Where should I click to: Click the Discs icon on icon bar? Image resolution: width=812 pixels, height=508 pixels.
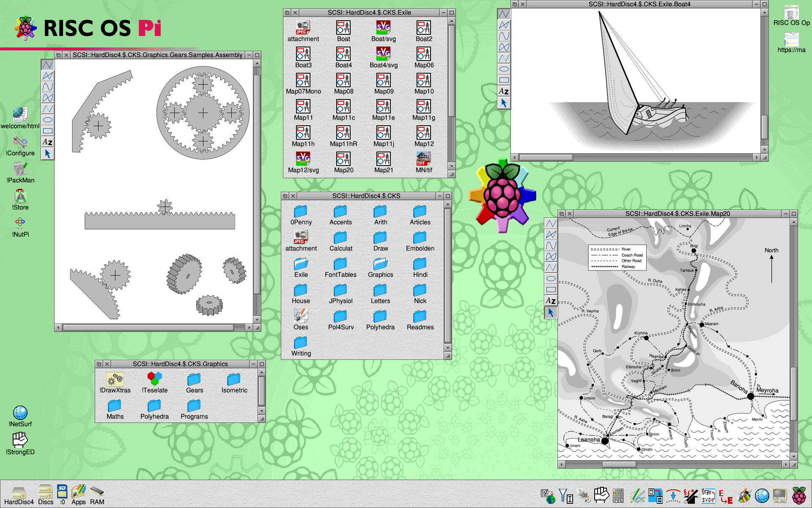[46, 495]
